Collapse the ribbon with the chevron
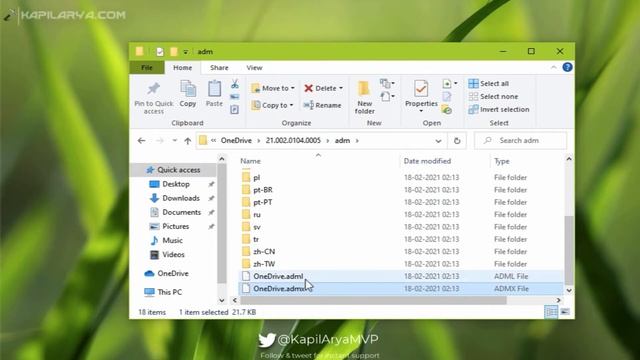 (553, 67)
